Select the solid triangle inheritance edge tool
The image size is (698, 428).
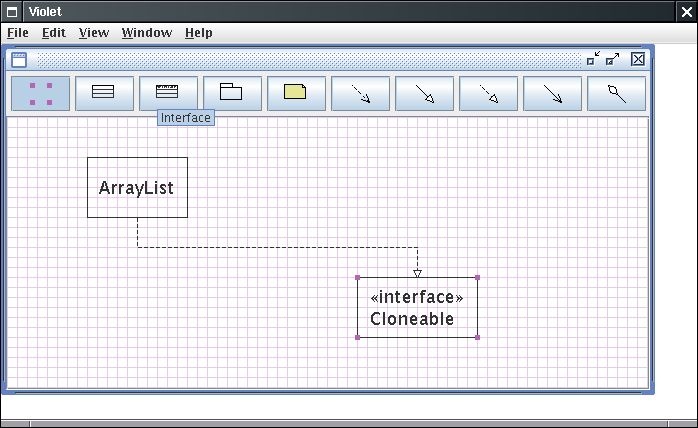click(x=425, y=94)
